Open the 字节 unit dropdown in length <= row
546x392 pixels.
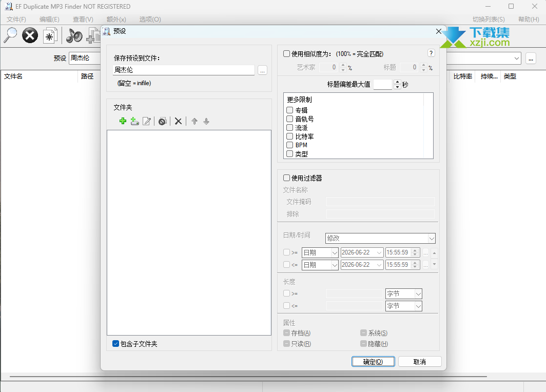(x=404, y=306)
